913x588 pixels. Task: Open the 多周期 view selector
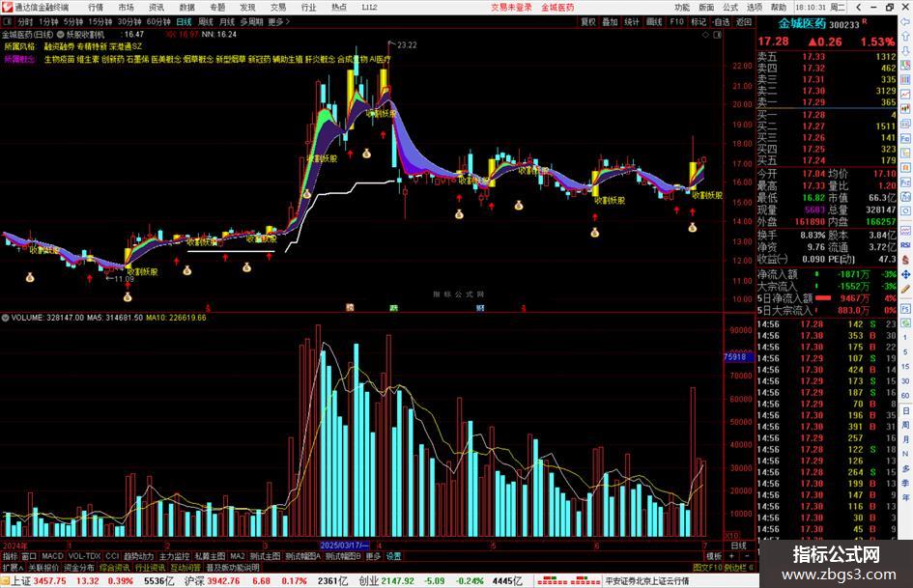251,22
